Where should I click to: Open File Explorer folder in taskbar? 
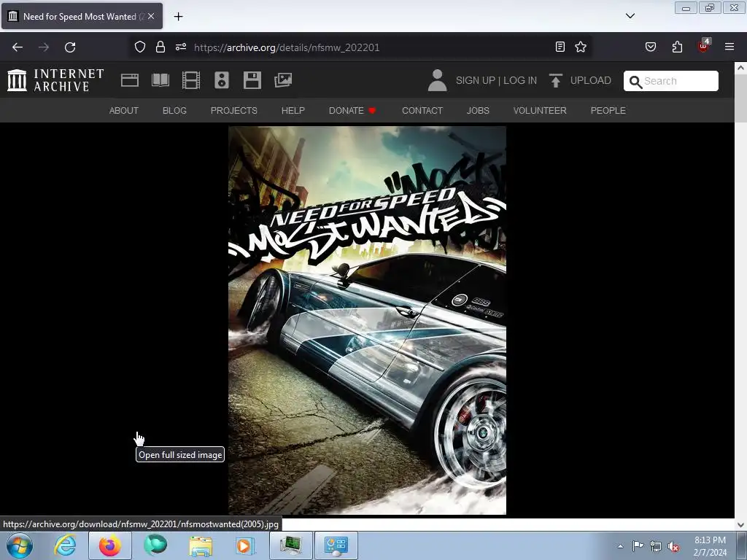tap(201, 545)
